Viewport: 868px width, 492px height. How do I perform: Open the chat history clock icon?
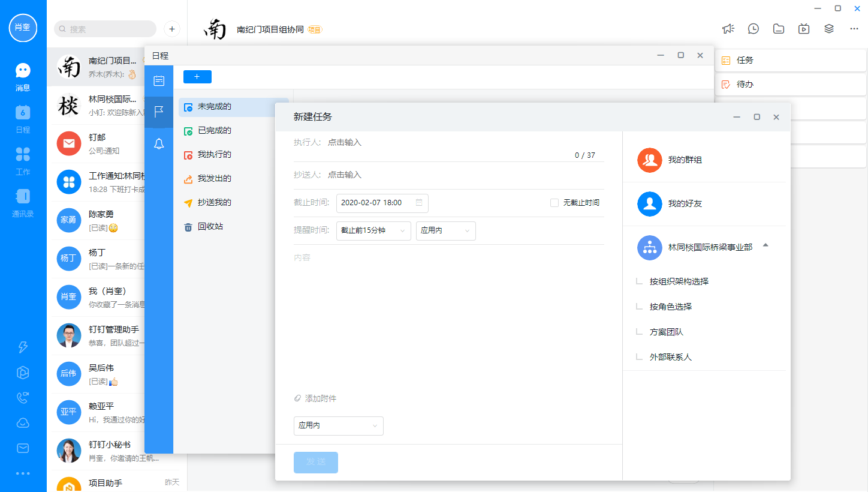click(x=754, y=28)
